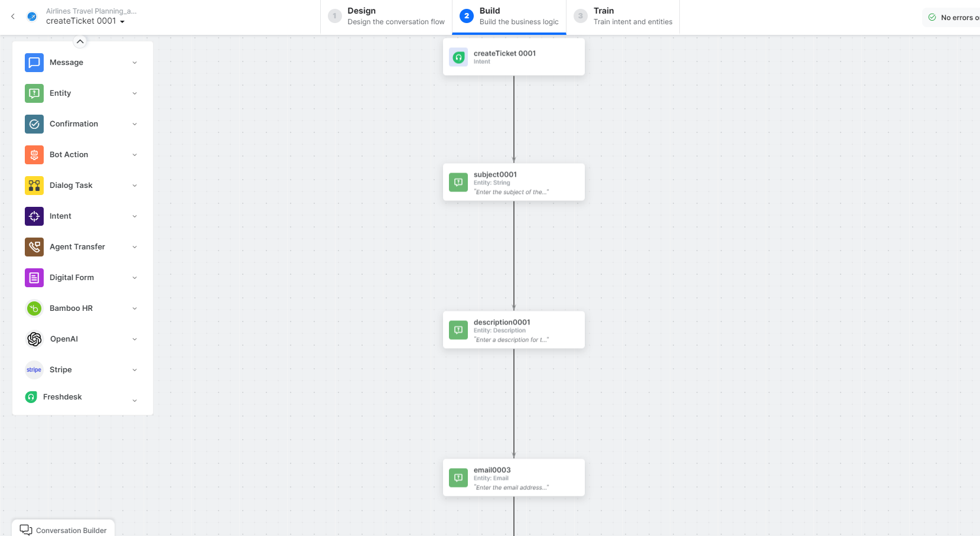Click the OpenAI logo icon
The image size is (980, 536).
[34, 339]
